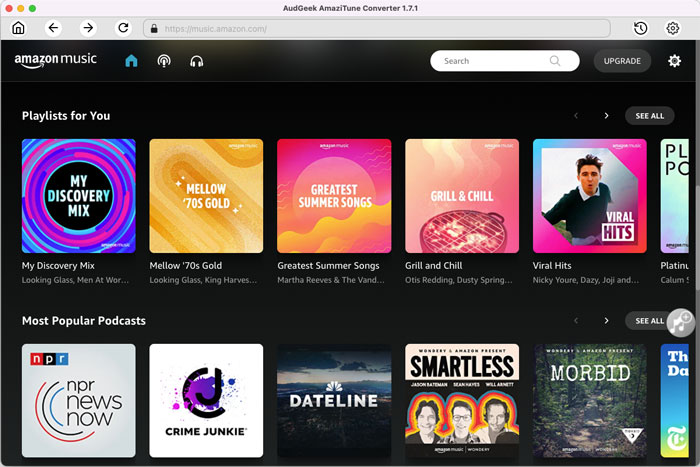
Task: See all Playlists for You
Action: pos(649,116)
